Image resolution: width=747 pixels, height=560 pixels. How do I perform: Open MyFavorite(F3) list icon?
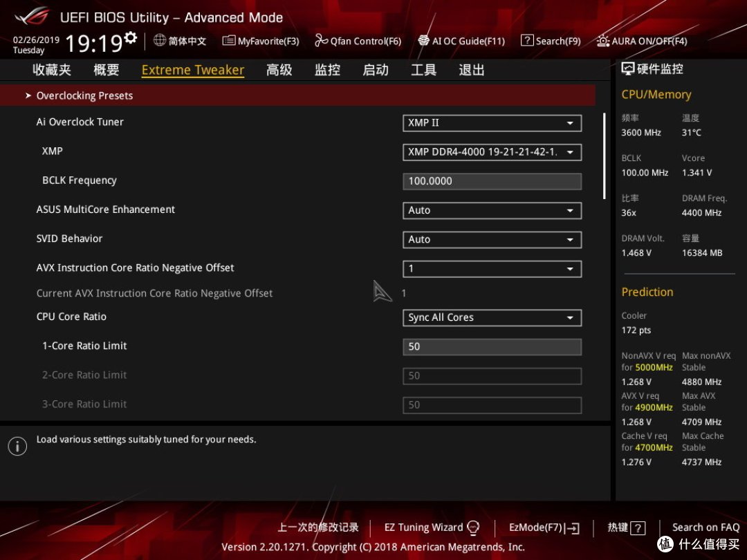pos(229,41)
